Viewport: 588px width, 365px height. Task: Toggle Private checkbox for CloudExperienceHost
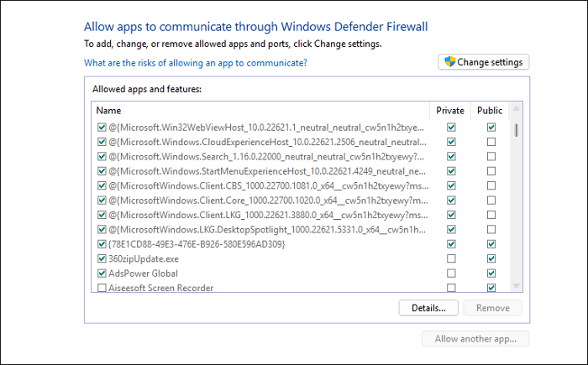tap(451, 142)
